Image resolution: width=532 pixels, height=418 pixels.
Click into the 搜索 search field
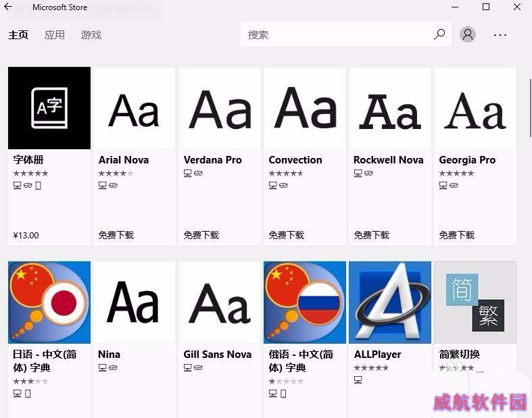point(345,34)
